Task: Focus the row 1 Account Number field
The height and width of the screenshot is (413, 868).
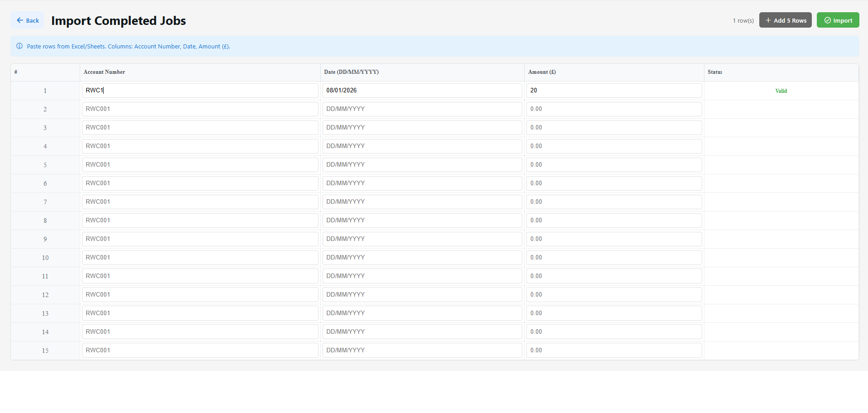Action: click(x=200, y=91)
